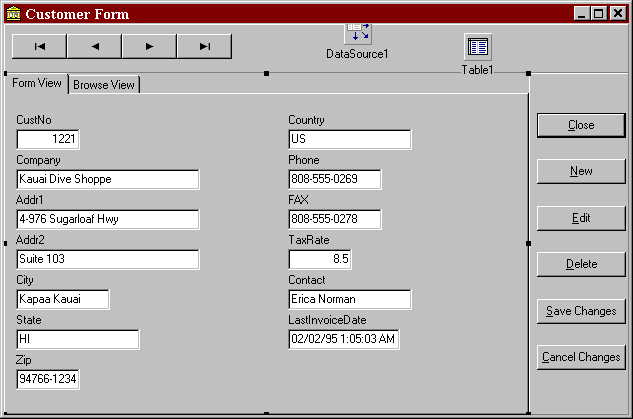Go to first record navigator button
This screenshot has width=633, height=419.
39,46
